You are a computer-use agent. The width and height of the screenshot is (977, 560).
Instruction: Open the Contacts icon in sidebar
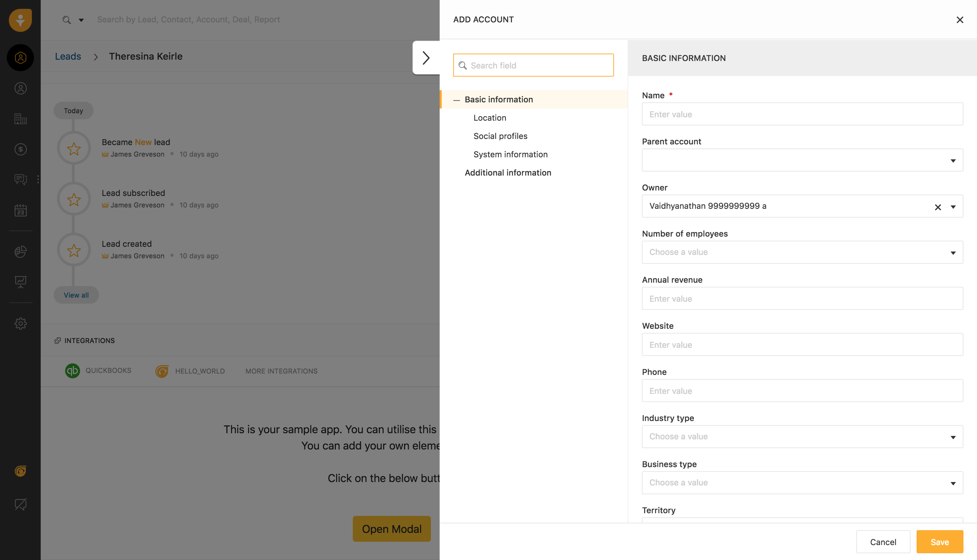20,88
